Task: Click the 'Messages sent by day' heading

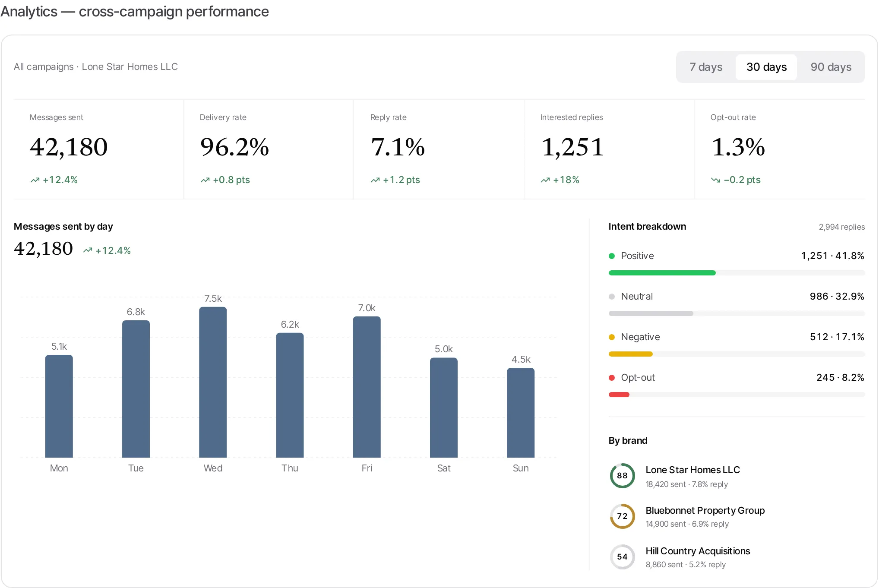Action: [63, 227]
